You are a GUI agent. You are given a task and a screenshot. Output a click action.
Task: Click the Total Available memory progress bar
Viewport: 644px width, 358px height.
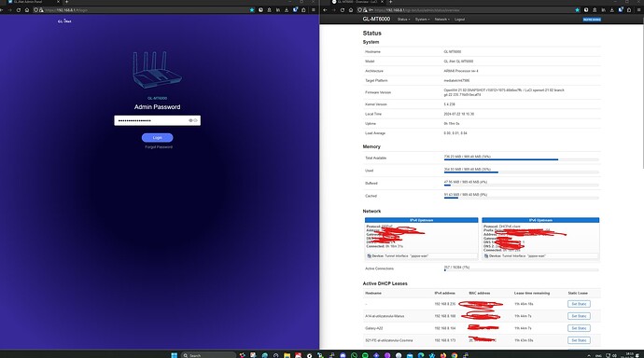click(x=521, y=159)
